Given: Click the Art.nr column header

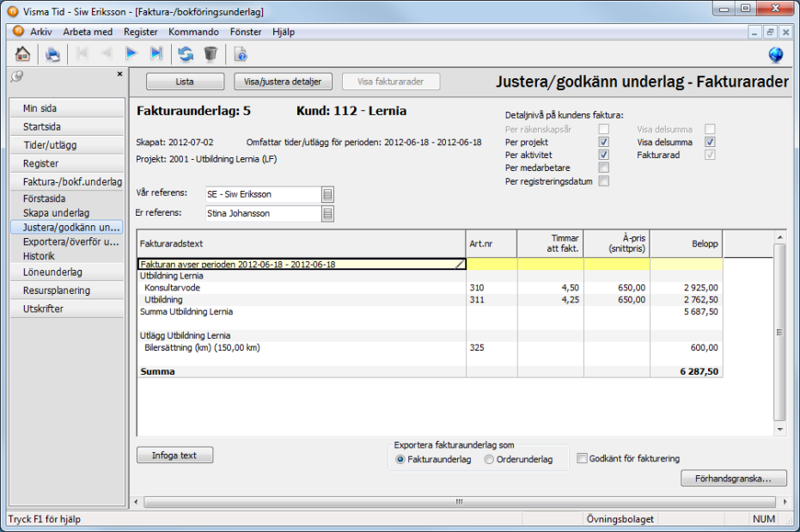Looking at the screenshot, I should [x=492, y=244].
